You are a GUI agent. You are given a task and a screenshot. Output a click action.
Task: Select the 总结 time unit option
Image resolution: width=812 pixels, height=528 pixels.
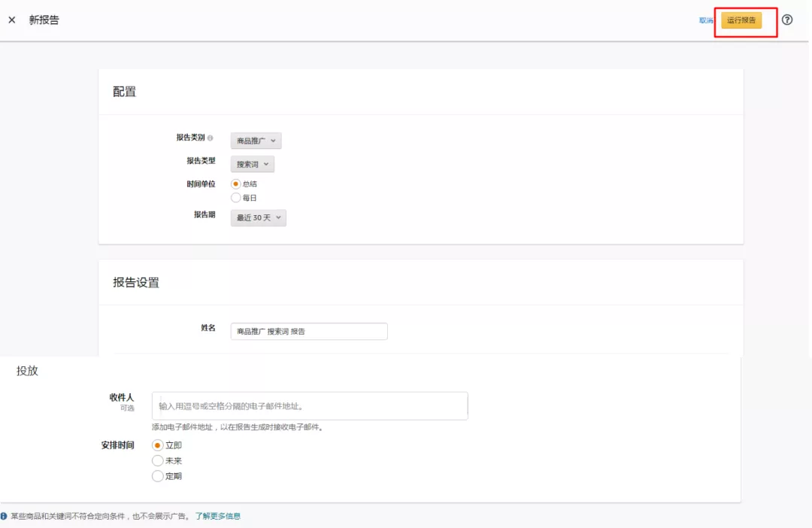pos(235,183)
